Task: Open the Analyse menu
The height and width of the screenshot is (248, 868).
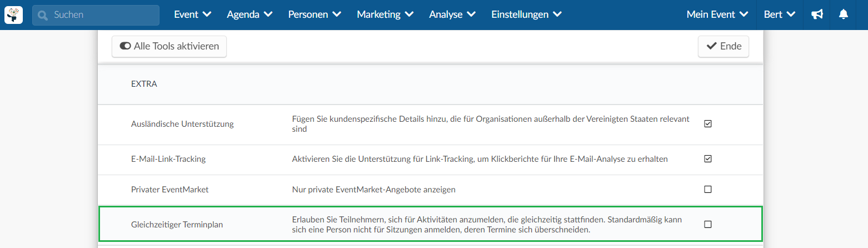Action: pyautogui.click(x=452, y=14)
